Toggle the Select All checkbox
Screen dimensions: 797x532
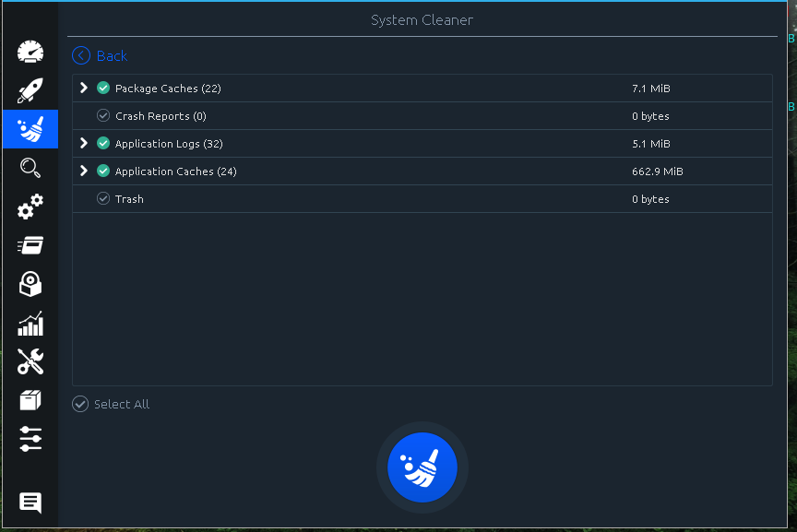[x=80, y=404]
